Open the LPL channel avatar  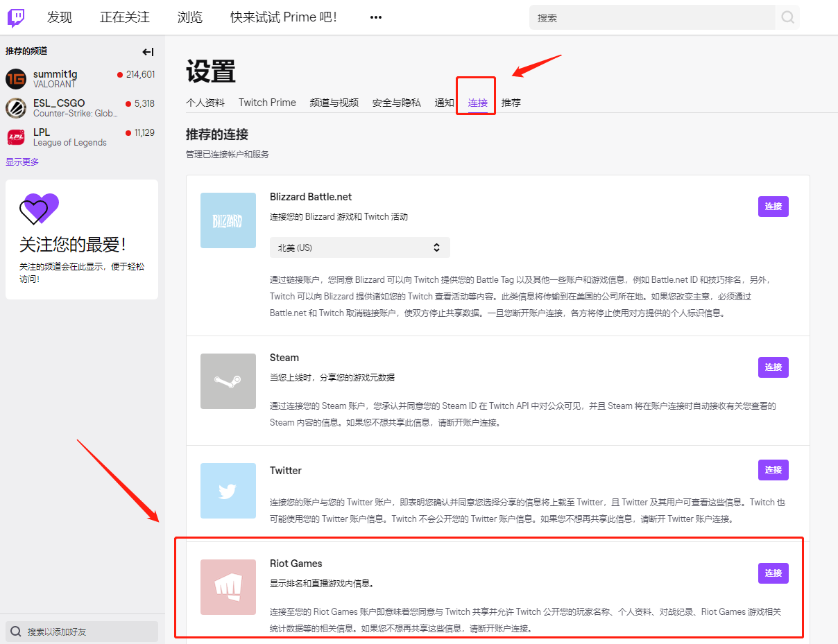tap(15, 137)
